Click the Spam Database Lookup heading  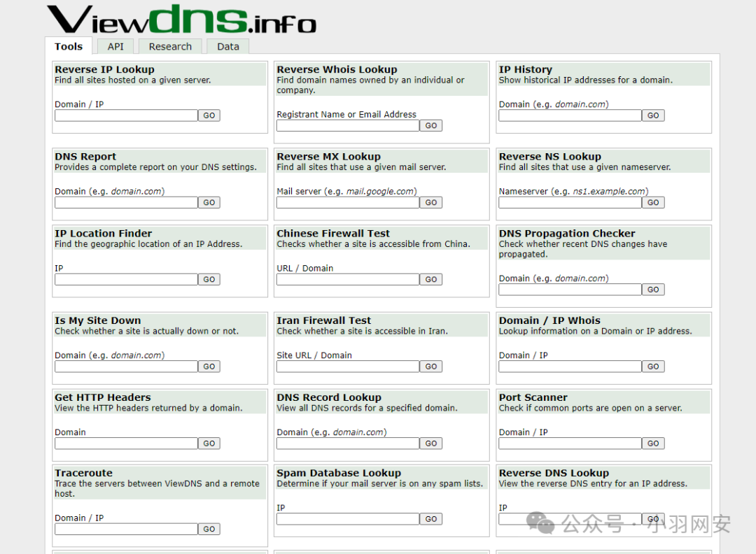[x=339, y=473]
